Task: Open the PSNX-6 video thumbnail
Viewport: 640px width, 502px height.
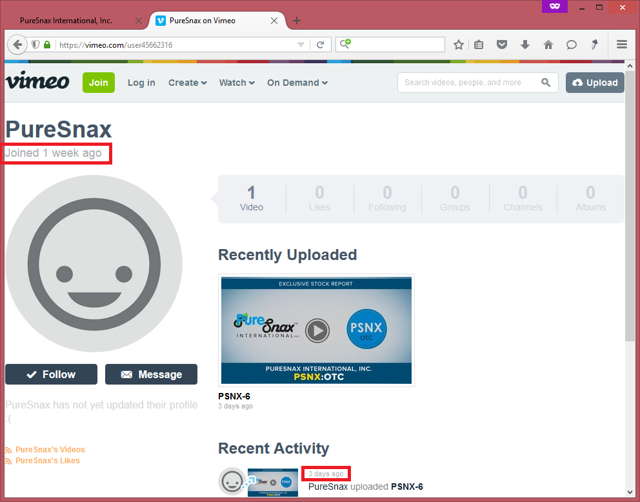Action: pos(316,330)
